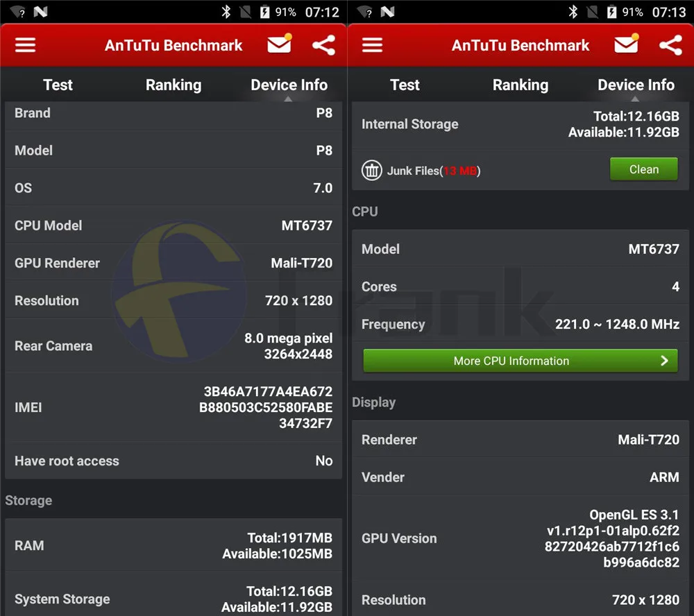Tap CPU Model MT6737 row in right screenshot
The image size is (694, 616).
[x=520, y=249]
